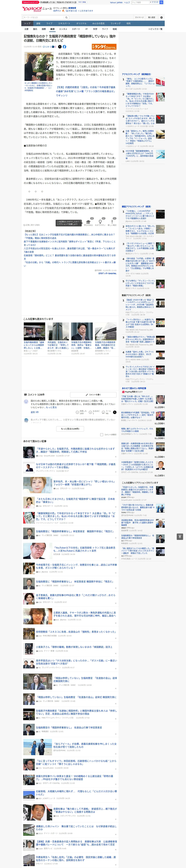Open video ranking item with 2:58 thumbnail
This screenshot has width=186, height=868.
[x=160, y=303]
